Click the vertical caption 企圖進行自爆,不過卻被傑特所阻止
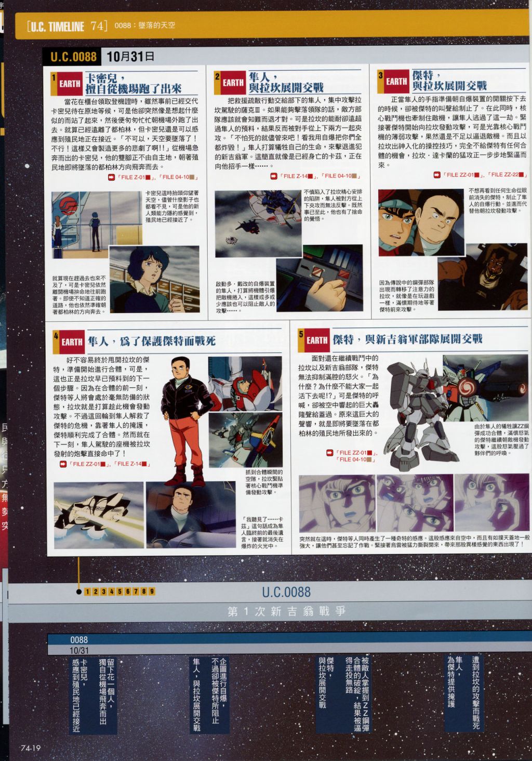The width and height of the screenshot is (532, 761). 218,692
